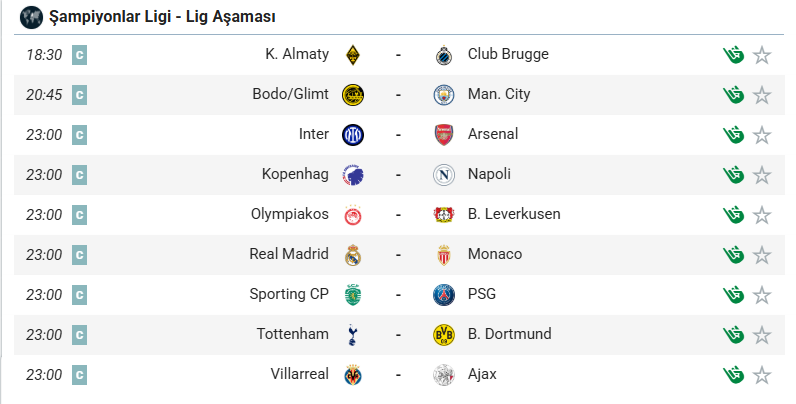Screen dimensions: 796x404
Task: Click the Real Madrid crest icon
Action: 352,255
